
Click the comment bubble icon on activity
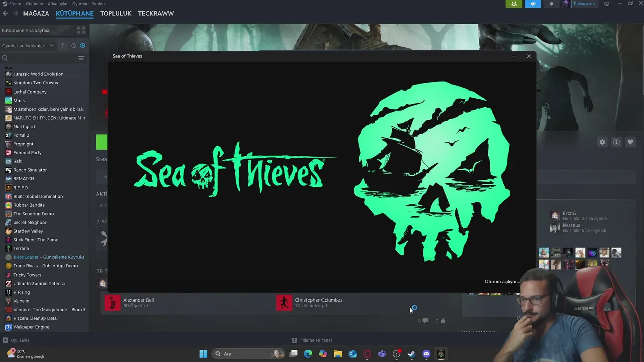(425, 320)
